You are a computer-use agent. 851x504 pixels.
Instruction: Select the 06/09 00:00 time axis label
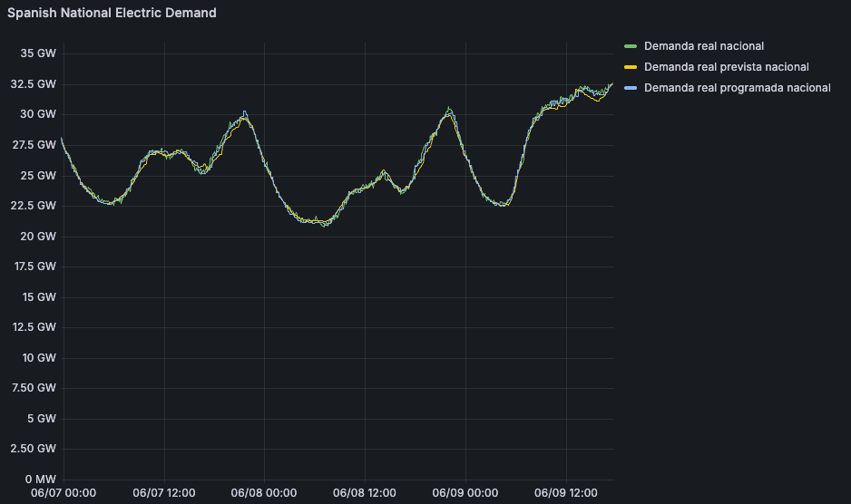click(x=465, y=493)
